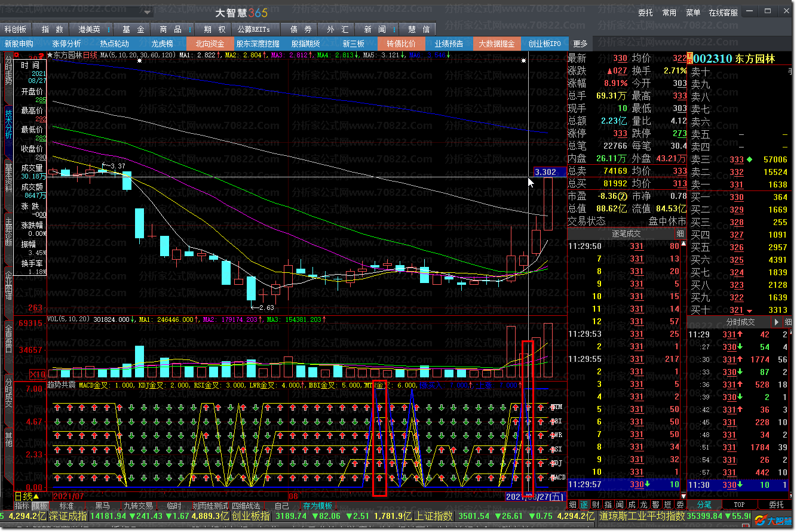
Task: Click 存为模板 to save template
Action: point(317,505)
